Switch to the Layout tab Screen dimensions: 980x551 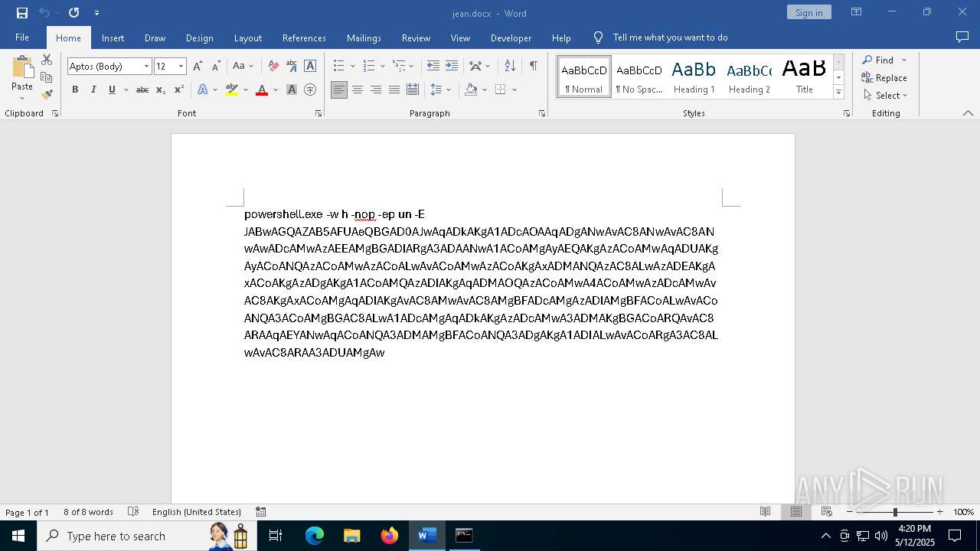click(x=248, y=37)
